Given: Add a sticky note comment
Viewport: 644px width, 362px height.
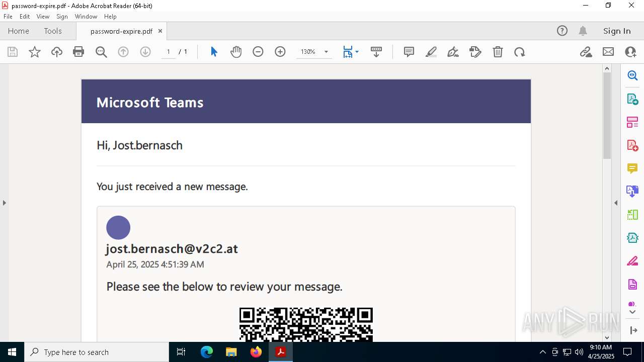Looking at the screenshot, I should coord(409,52).
